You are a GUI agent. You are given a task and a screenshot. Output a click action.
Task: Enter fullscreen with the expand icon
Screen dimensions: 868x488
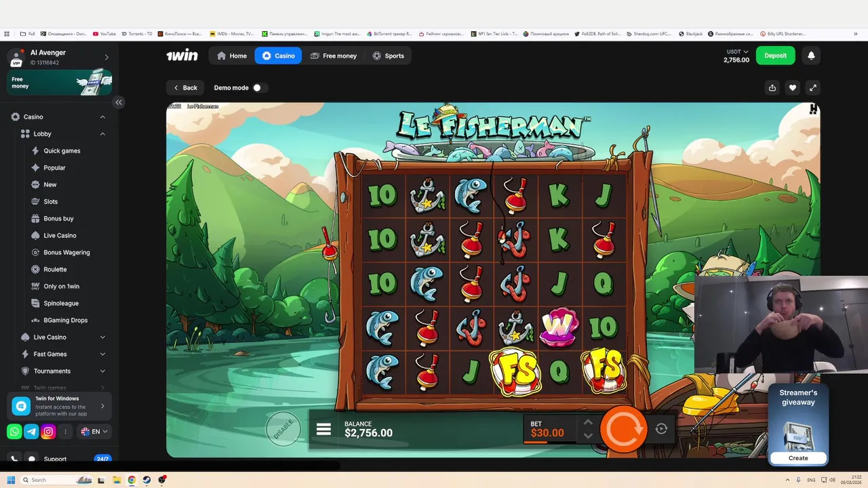[x=812, y=87]
